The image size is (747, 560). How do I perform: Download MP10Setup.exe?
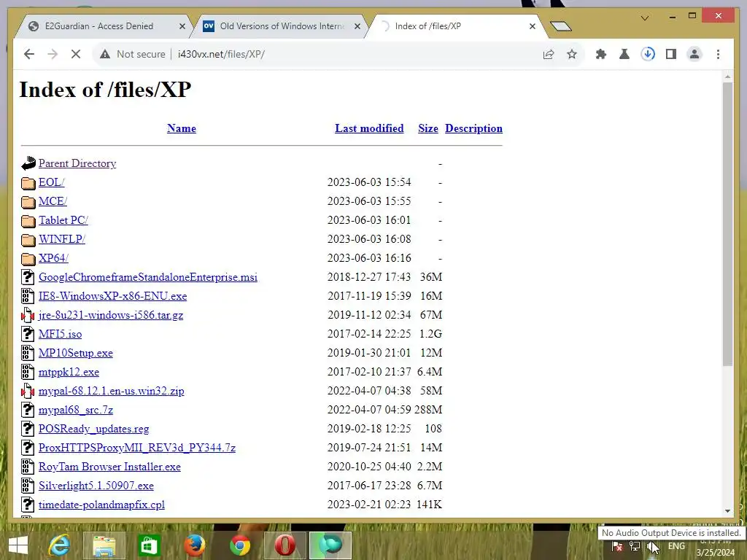point(76,354)
